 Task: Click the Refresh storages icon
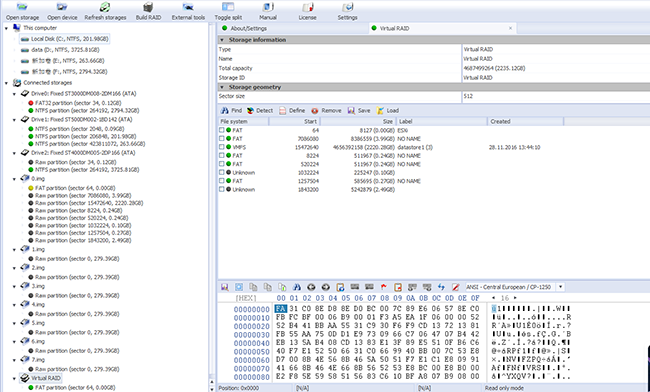[x=105, y=7]
